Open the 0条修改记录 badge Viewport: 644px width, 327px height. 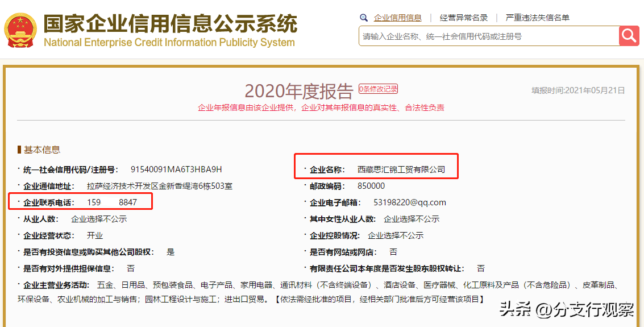click(378, 89)
